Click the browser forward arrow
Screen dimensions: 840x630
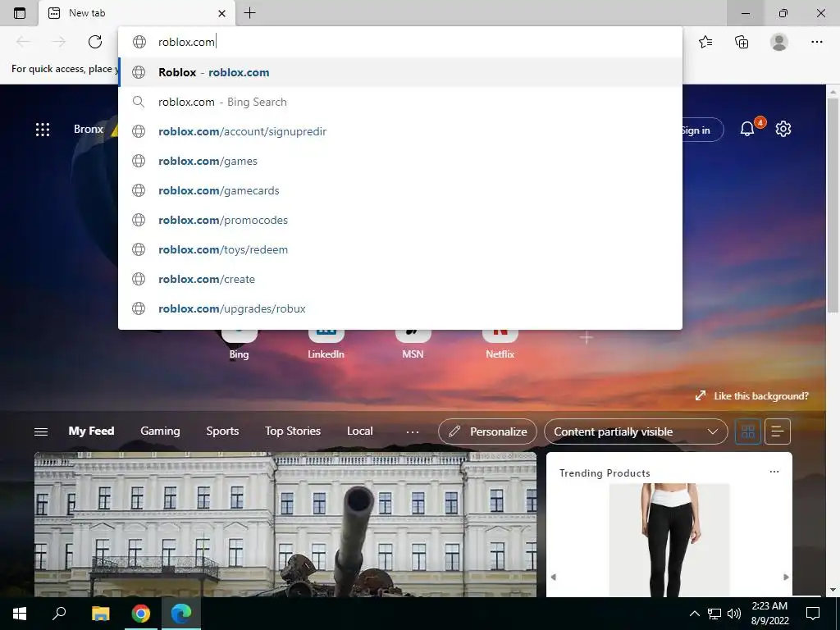pos(59,42)
